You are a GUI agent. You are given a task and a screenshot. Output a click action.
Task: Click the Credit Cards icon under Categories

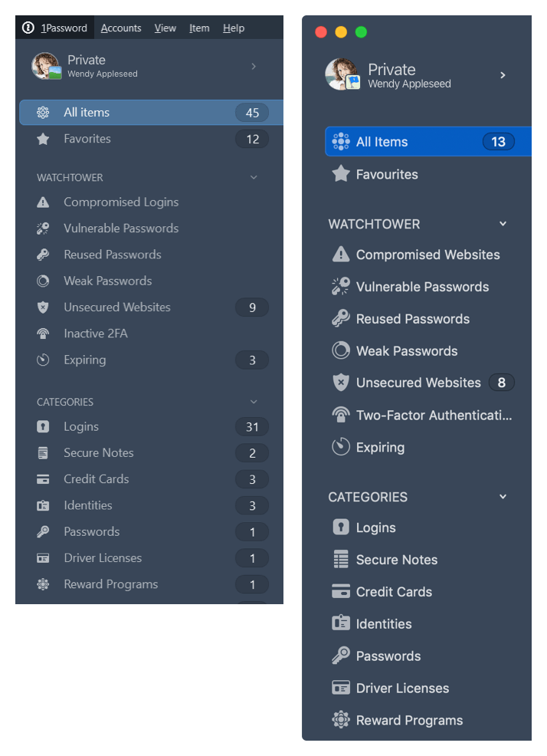(43, 478)
